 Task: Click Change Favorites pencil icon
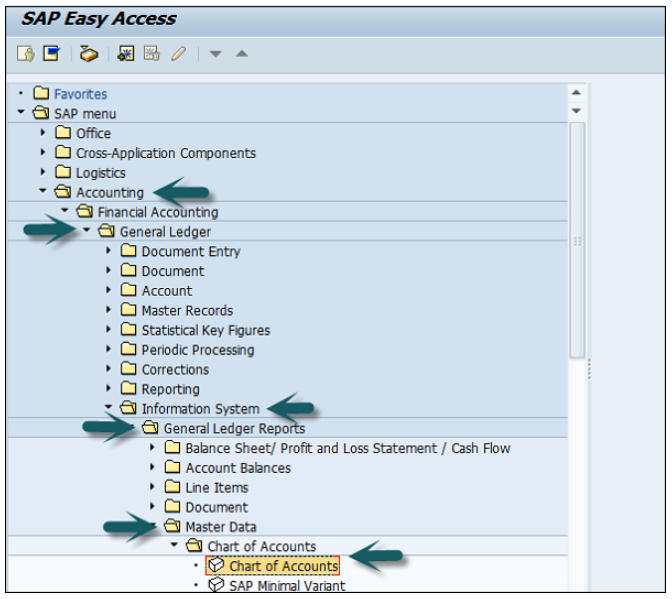tap(177, 54)
